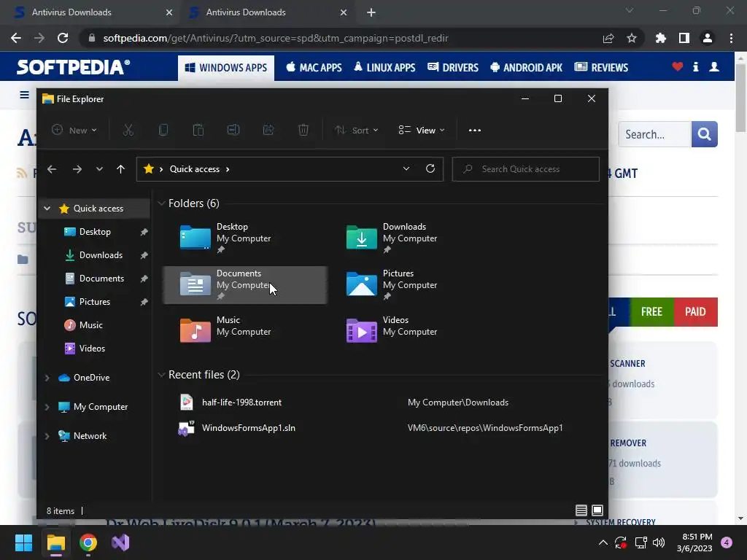Click the Rename icon in File Explorer toolbar
This screenshot has height=560, width=747.
233,130
